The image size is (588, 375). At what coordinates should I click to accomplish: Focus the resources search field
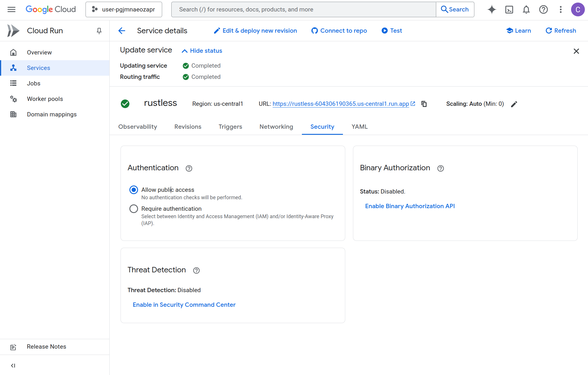tap(304, 9)
